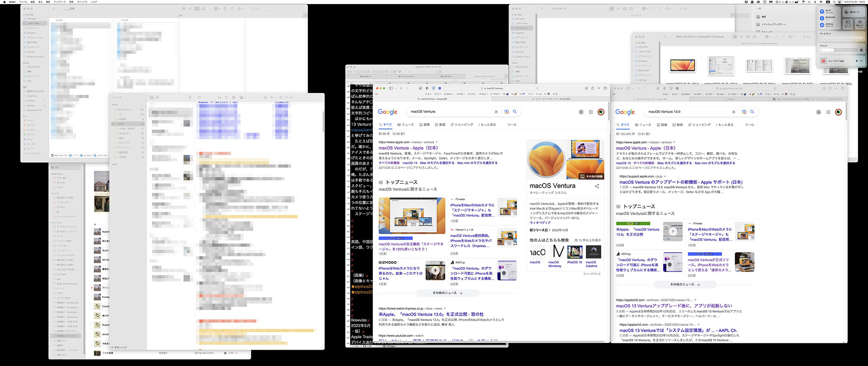This screenshot has width=868, height=366.
Task: Open the Safari privacy shield in the front Safari window
Action: pyautogui.click(x=434, y=88)
